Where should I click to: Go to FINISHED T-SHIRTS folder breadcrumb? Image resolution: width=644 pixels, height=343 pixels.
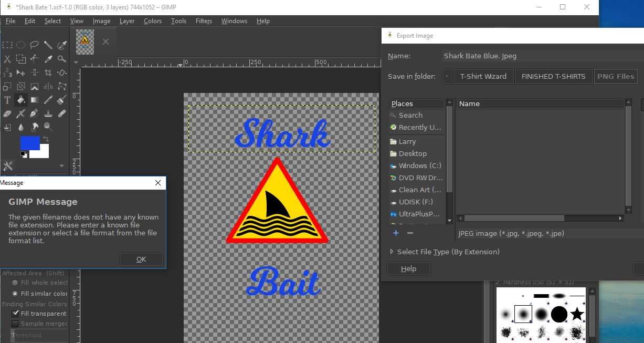coord(553,76)
